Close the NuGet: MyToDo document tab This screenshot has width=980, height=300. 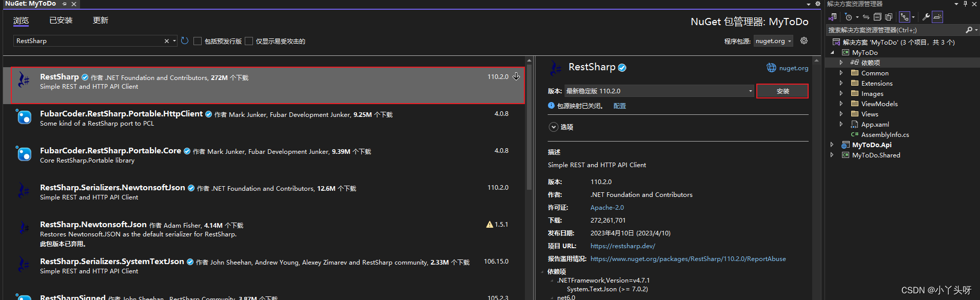click(74, 4)
